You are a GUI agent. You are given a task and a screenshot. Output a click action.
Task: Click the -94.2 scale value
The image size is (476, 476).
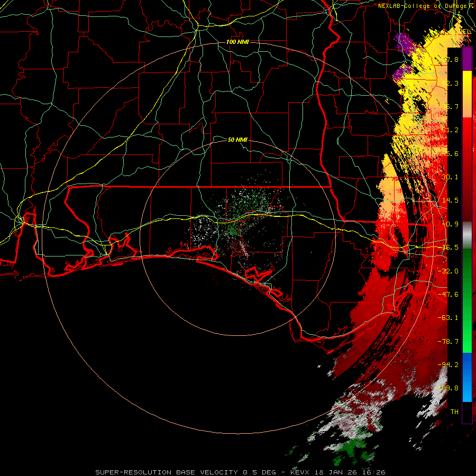point(448,364)
